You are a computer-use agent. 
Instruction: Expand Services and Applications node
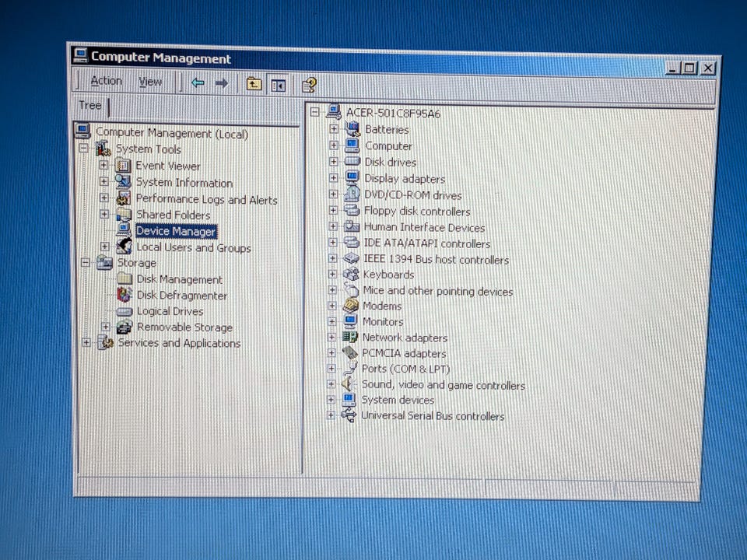(86, 342)
